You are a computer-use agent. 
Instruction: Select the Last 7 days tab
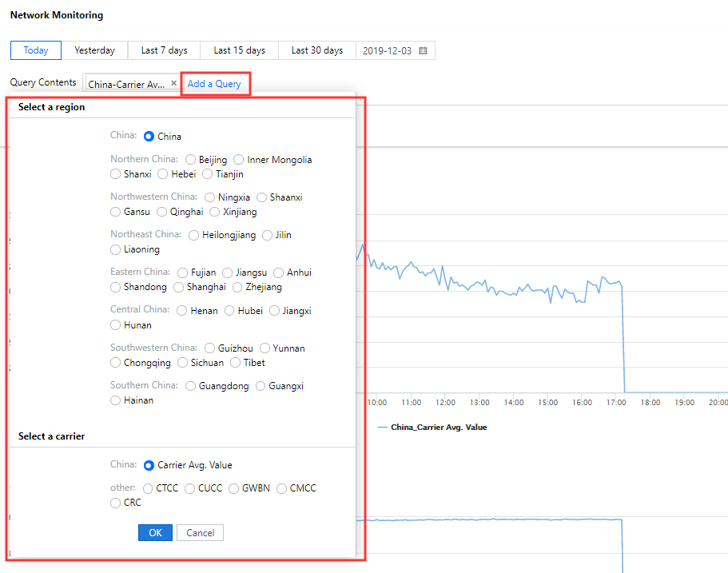click(x=164, y=50)
